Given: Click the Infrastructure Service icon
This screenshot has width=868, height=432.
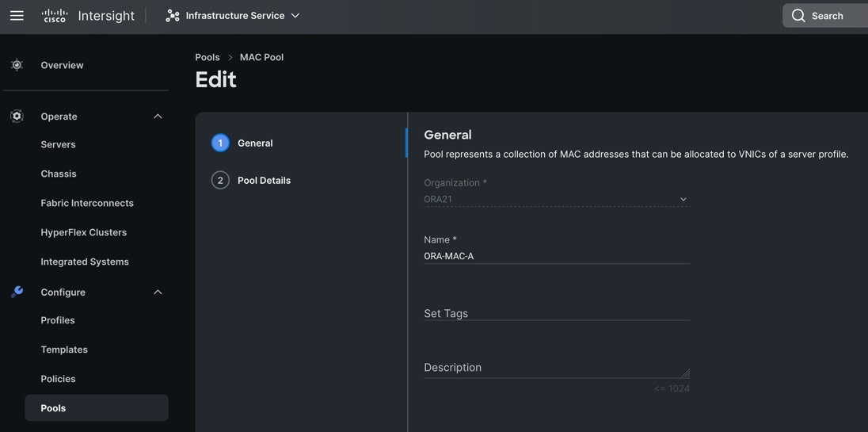Looking at the screenshot, I should point(173,16).
